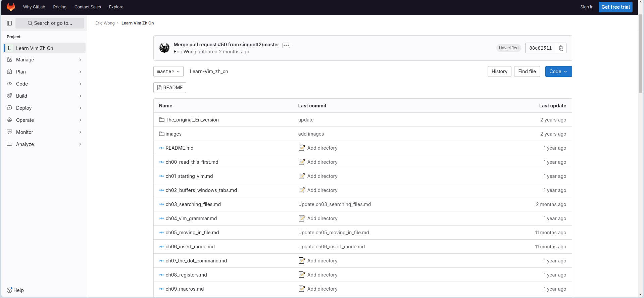Click Eric Wong's avatar image

point(164,48)
